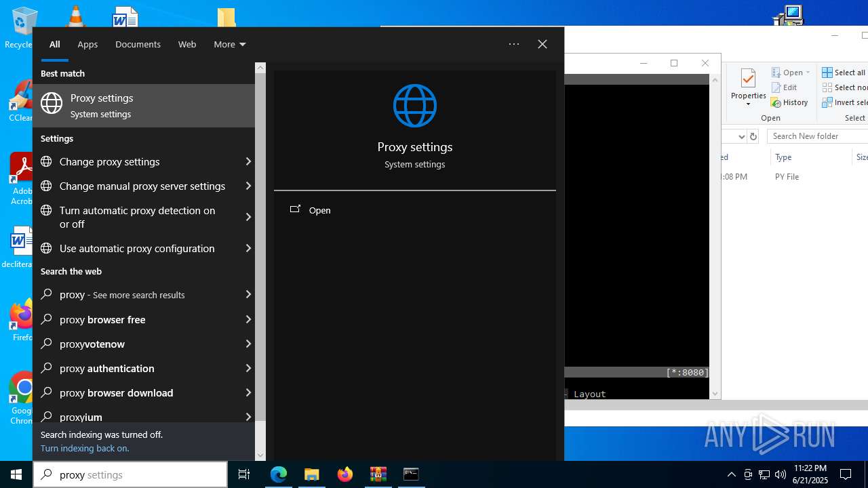This screenshot has width=868, height=488.
Task: Select the Google Chrome desktop icon
Action: click(x=20, y=399)
